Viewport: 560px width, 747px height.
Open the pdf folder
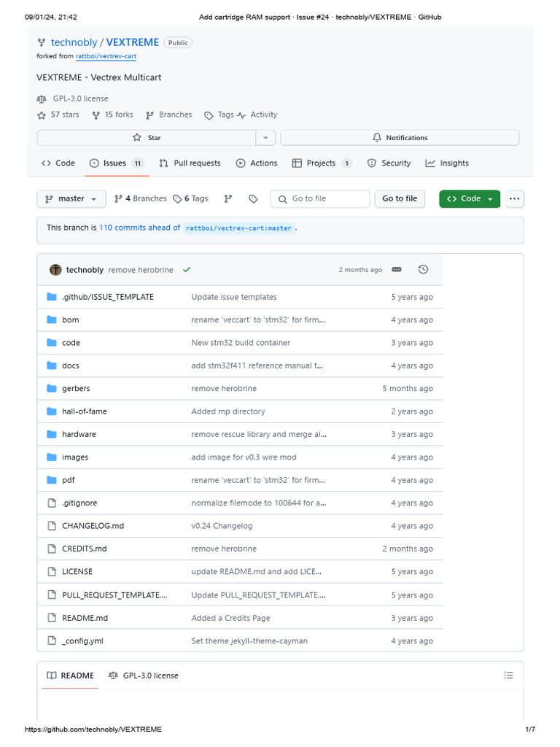tap(68, 480)
